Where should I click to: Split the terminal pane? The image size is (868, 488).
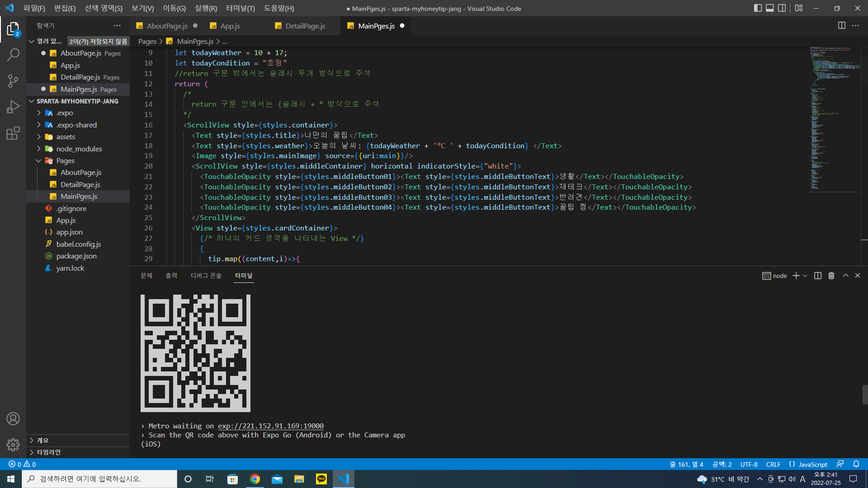pos(818,276)
